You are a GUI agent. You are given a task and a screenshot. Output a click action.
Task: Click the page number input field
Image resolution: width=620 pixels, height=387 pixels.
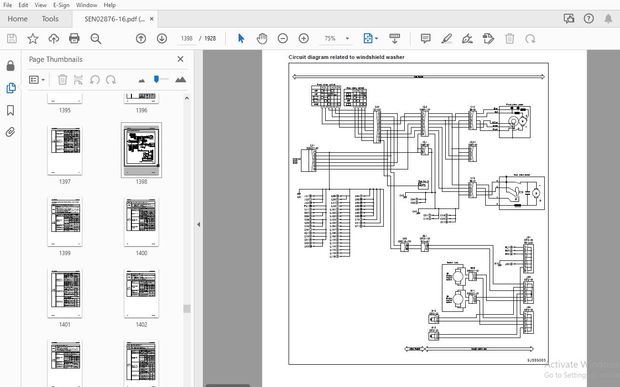pos(186,38)
